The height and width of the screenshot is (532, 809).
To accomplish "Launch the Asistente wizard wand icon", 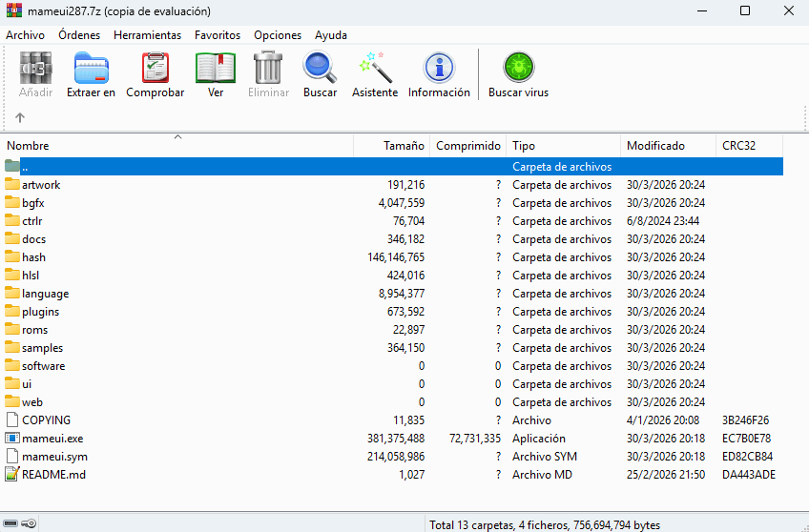I will pos(375,68).
